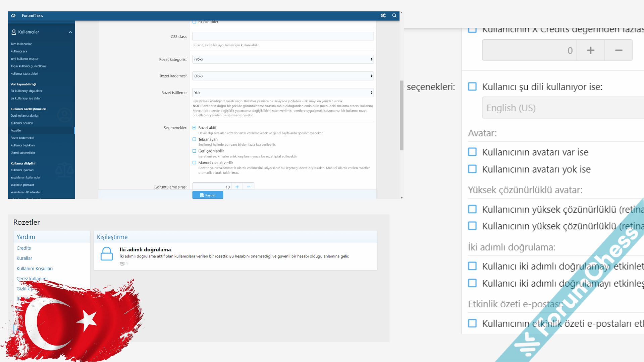Click the Kullanıcılar user icon in sidebar
This screenshot has width=644, height=362.
click(x=14, y=32)
